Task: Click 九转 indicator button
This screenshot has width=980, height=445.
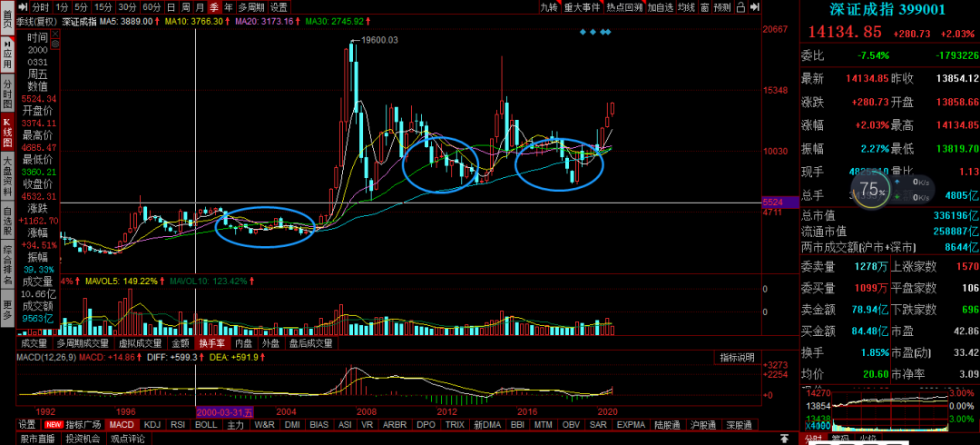Action: (549, 7)
